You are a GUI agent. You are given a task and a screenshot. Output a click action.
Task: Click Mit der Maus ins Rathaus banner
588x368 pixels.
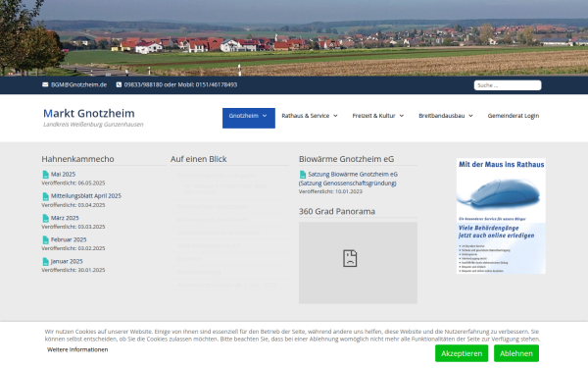(x=501, y=216)
